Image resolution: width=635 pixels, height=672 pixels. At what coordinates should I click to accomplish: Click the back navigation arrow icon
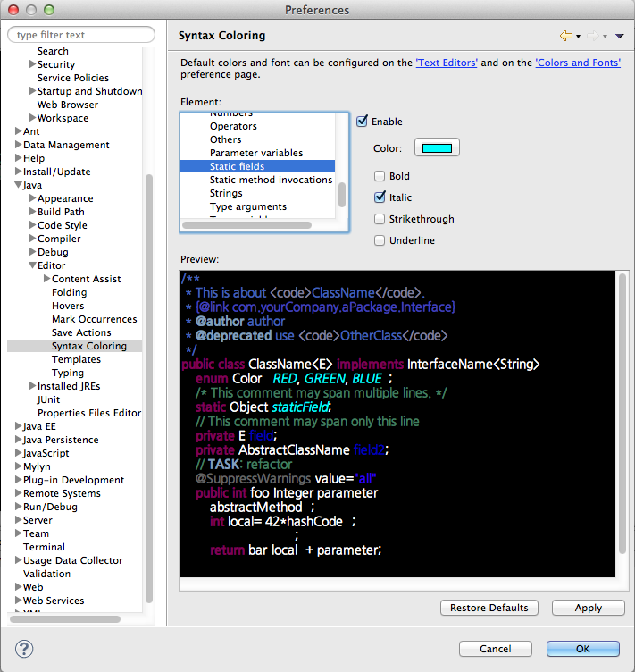click(x=566, y=36)
